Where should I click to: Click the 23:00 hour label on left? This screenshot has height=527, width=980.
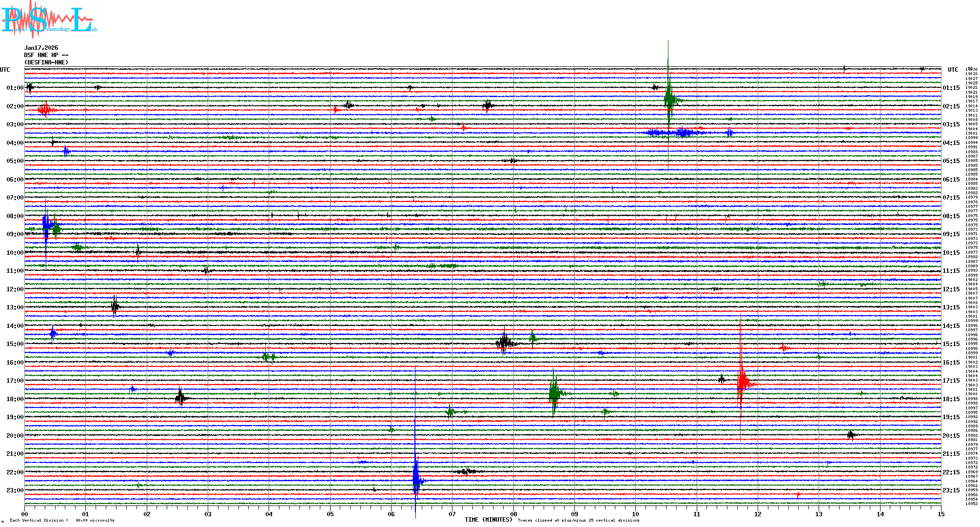click(x=15, y=490)
